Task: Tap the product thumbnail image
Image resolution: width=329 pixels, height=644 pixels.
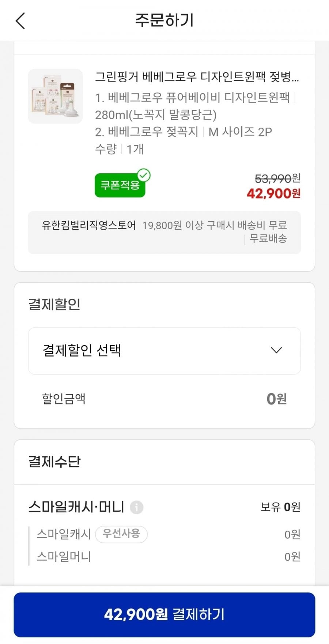Action: [56, 96]
